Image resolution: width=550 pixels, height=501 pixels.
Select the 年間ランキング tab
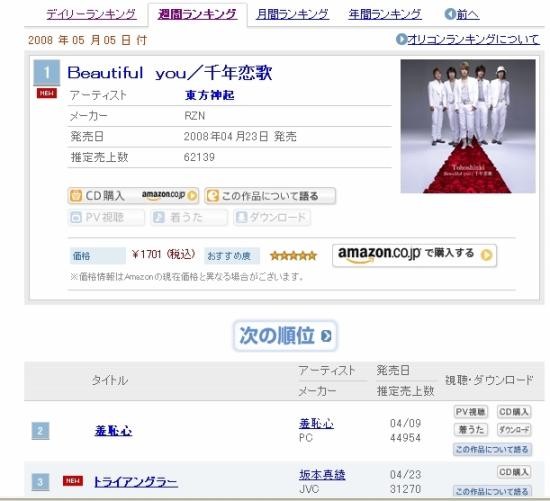tap(385, 14)
